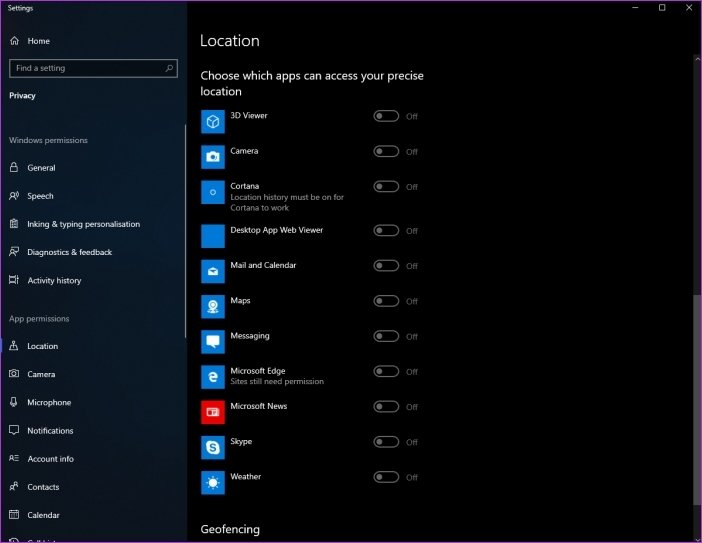This screenshot has height=543, width=702.
Task: Click the 'App permissions' section label
Action: [x=39, y=319]
